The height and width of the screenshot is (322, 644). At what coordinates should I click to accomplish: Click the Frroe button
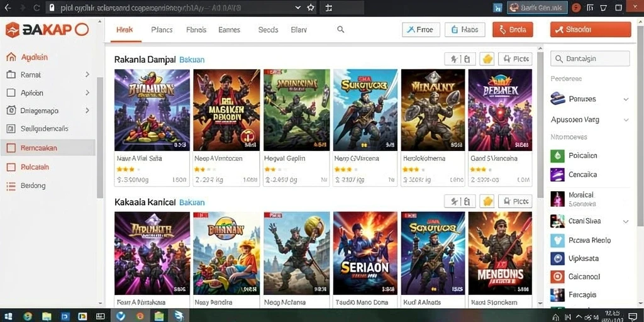pos(421,30)
